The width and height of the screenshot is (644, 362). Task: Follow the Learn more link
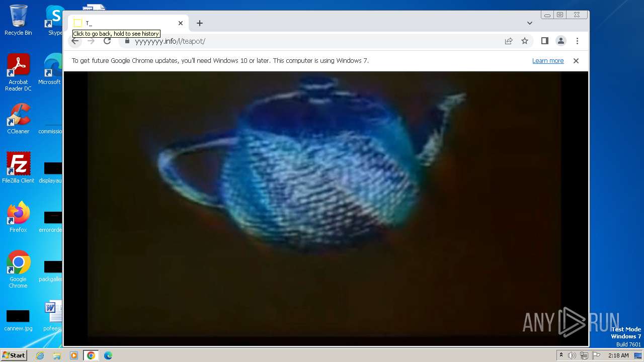pos(548,61)
